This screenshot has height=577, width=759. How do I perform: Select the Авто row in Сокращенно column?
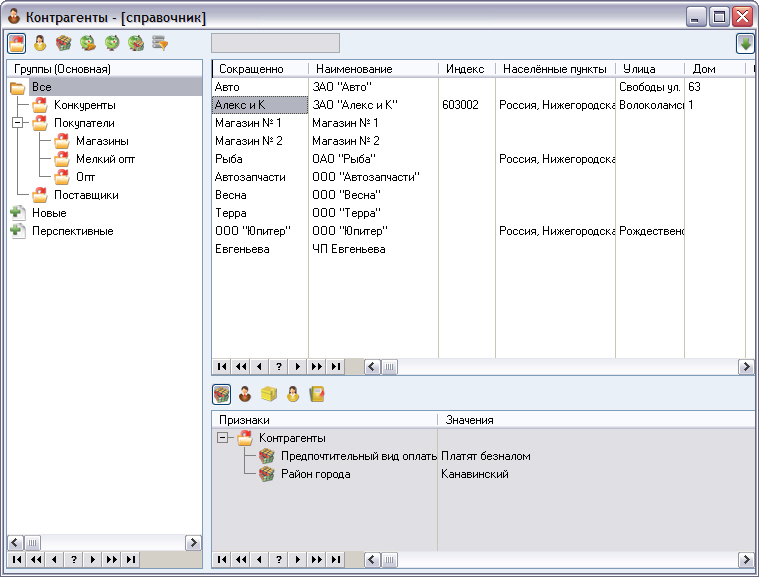coord(260,87)
